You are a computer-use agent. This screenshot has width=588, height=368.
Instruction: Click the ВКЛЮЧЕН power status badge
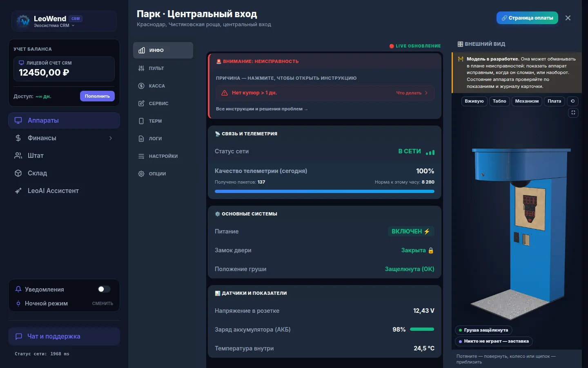tap(410, 231)
